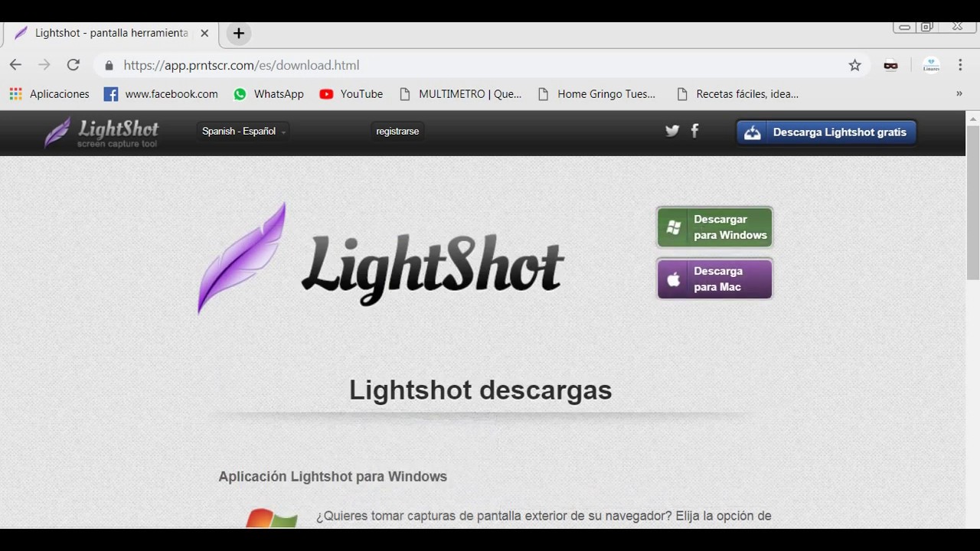This screenshot has height=551, width=980.
Task: Open the Spanish - Español language dropdown
Action: pyautogui.click(x=243, y=132)
